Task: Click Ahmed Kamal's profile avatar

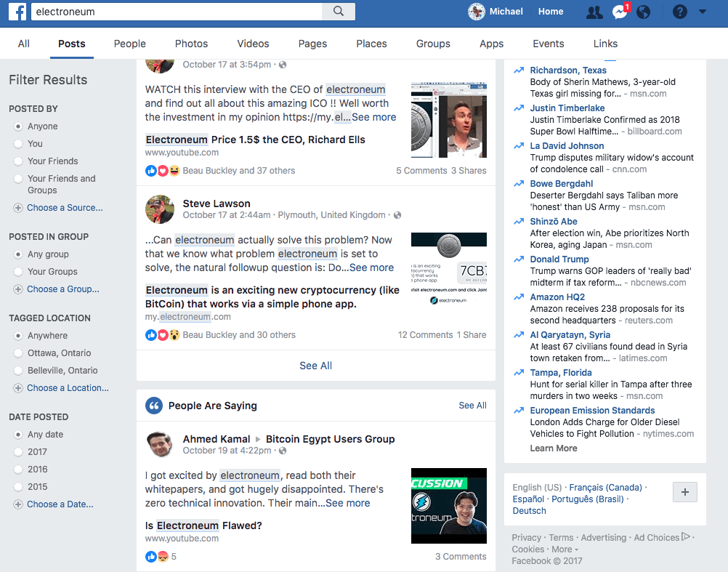Action: [x=160, y=444]
